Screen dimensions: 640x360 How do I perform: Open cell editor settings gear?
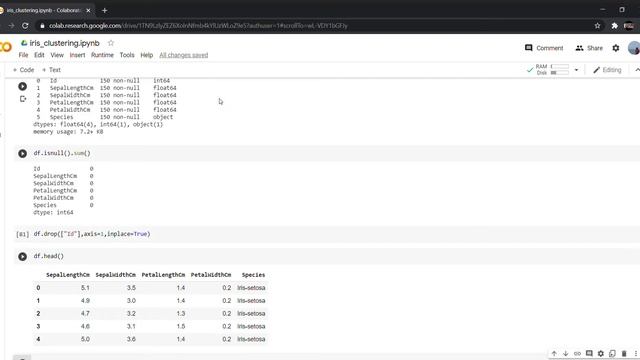(600, 353)
